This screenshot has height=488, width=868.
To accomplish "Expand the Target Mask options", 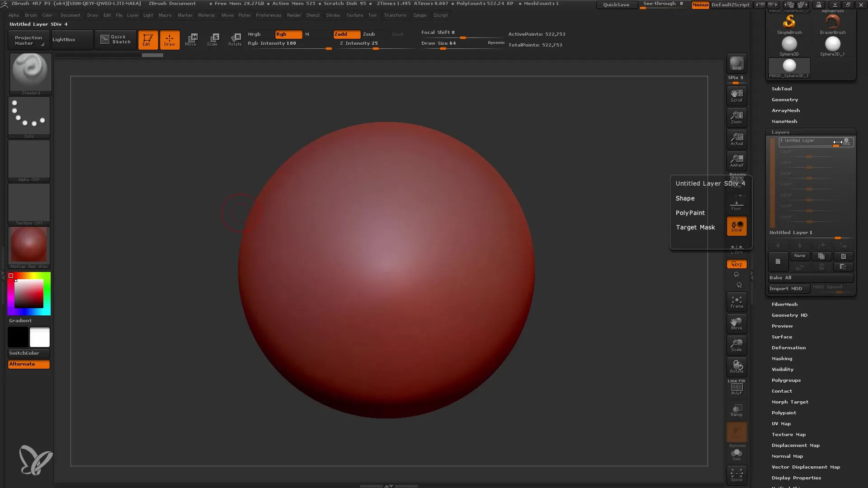I will click(695, 226).
